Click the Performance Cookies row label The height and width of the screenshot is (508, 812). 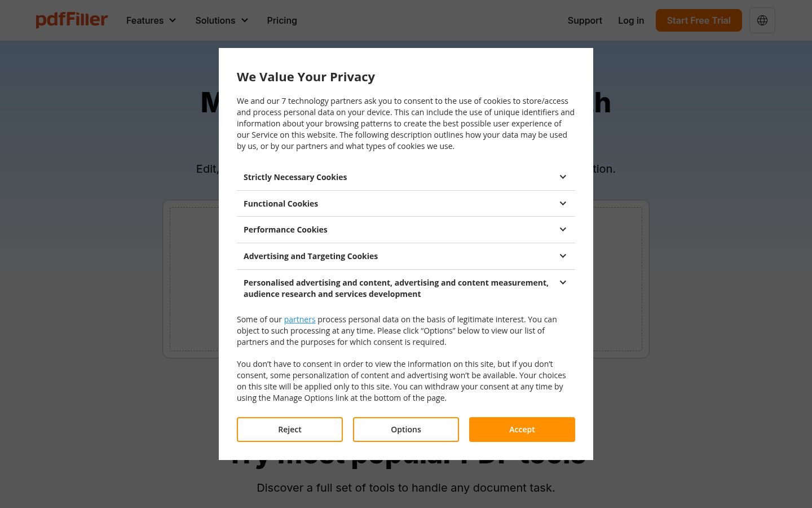285,230
